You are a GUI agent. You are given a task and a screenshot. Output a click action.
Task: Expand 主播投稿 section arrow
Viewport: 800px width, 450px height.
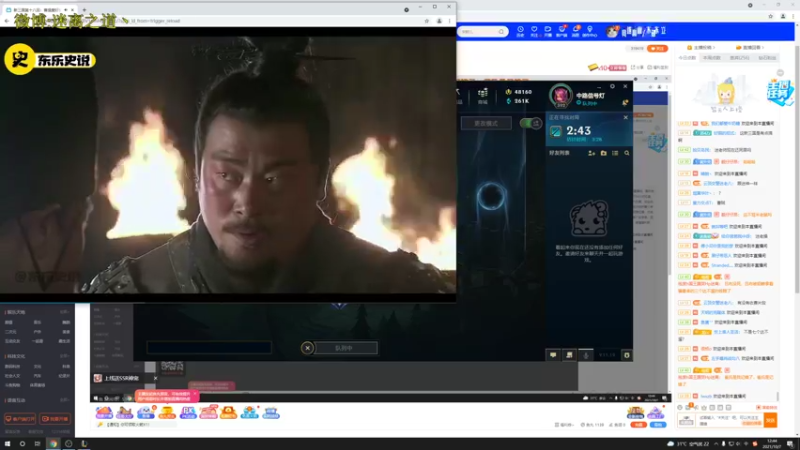click(713, 47)
